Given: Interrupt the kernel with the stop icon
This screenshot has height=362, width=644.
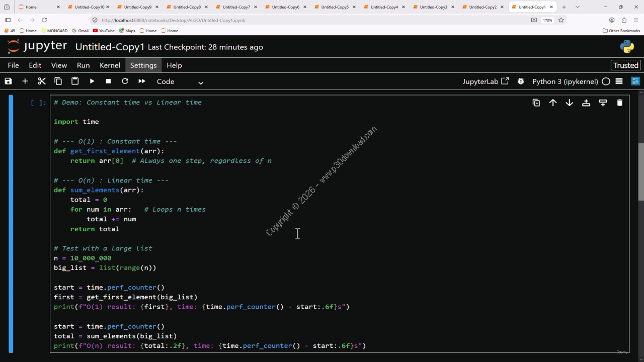Looking at the screenshot, I should [x=108, y=81].
